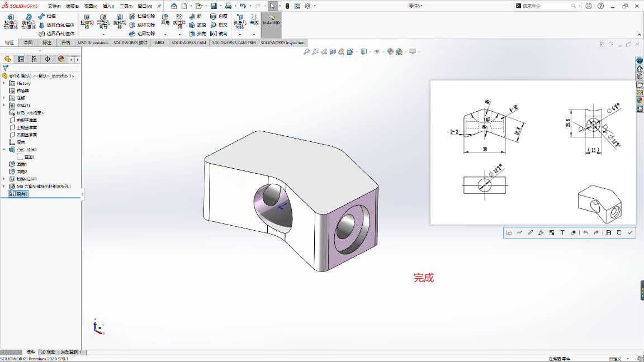Click the Rebuild traffic light icon
Screen dimensions: 644x362
[287, 6]
